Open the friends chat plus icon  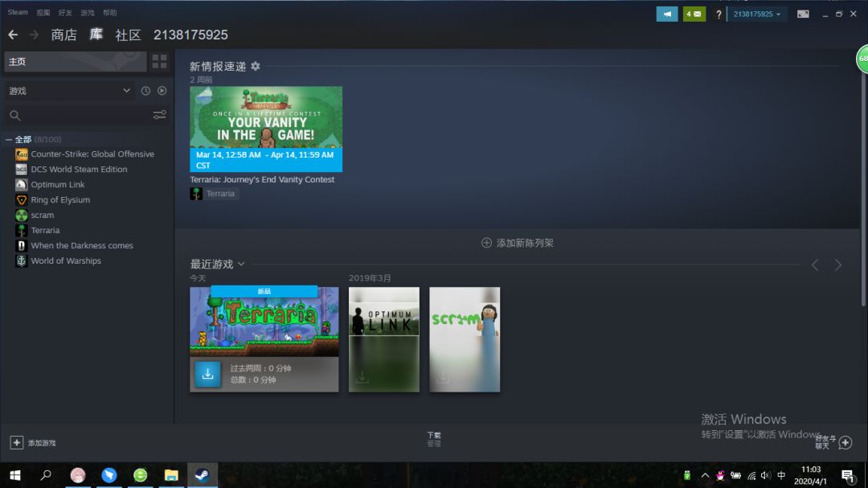(x=845, y=443)
